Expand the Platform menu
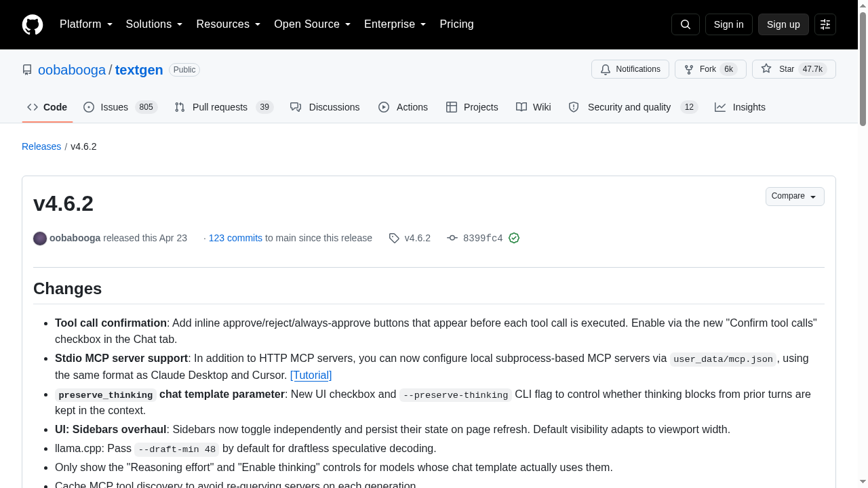868x488 pixels. 86,24
